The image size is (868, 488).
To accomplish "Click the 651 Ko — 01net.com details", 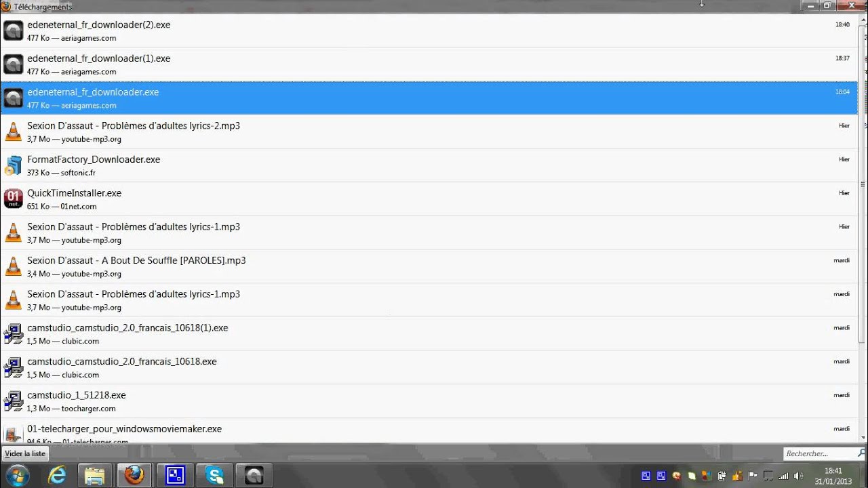I will point(62,207).
